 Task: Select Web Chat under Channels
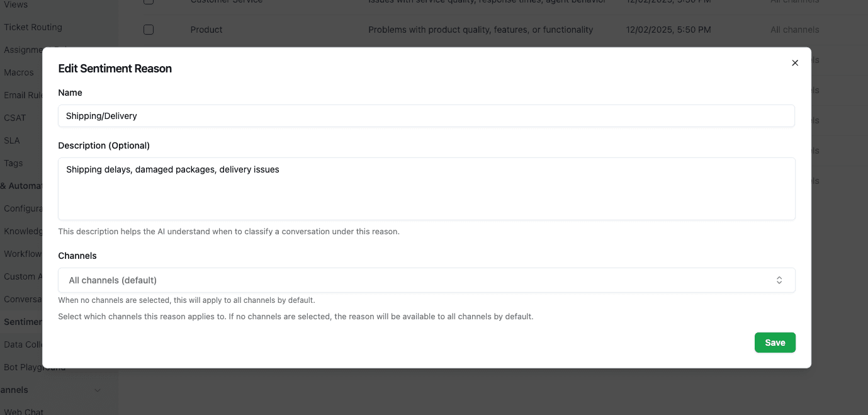[24, 411]
